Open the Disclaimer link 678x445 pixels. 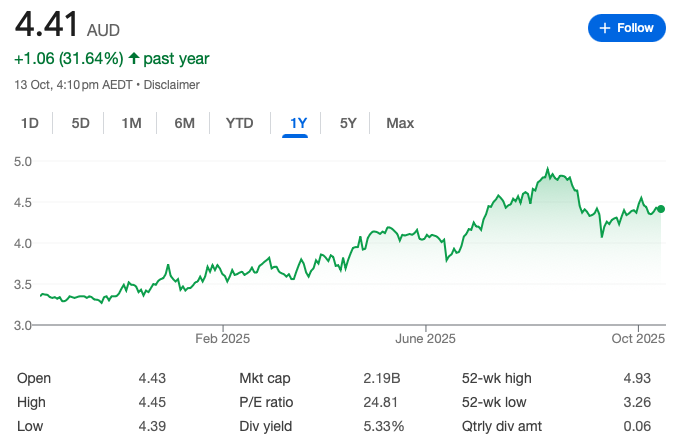(174, 85)
